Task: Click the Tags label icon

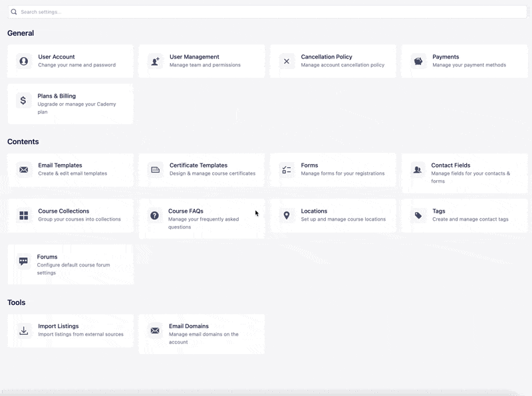Action: tap(418, 215)
